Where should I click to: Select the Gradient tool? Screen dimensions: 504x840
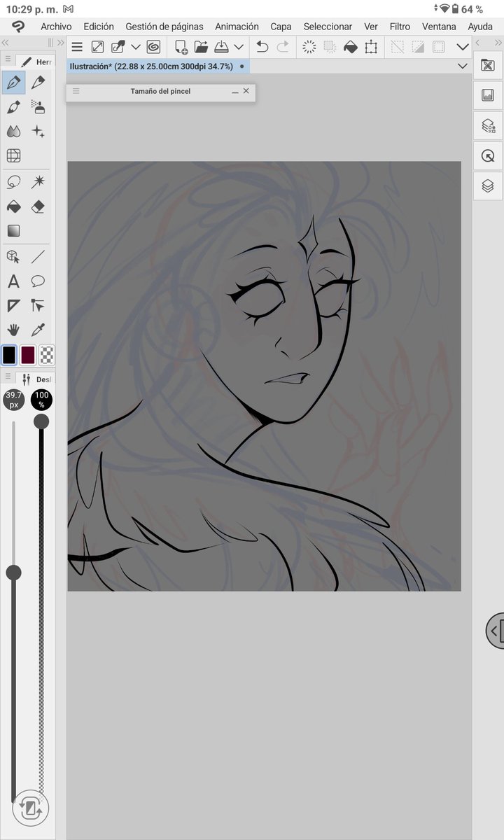pyautogui.click(x=13, y=230)
